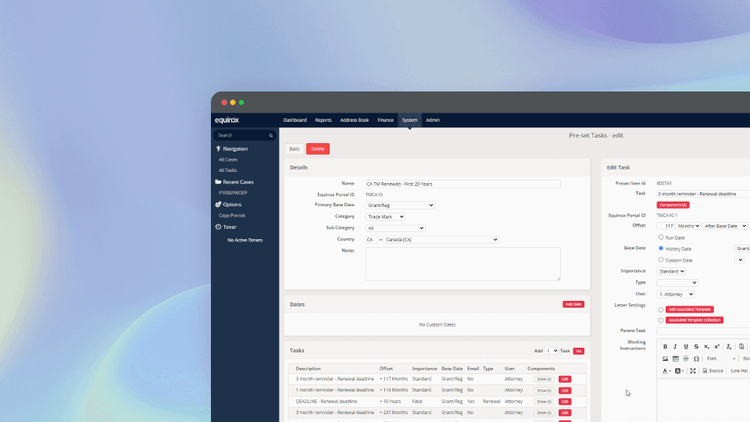Image resolution: width=750 pixels, height=422 pixels.
Task: Click the Add Date button
Action: point(573,304)
